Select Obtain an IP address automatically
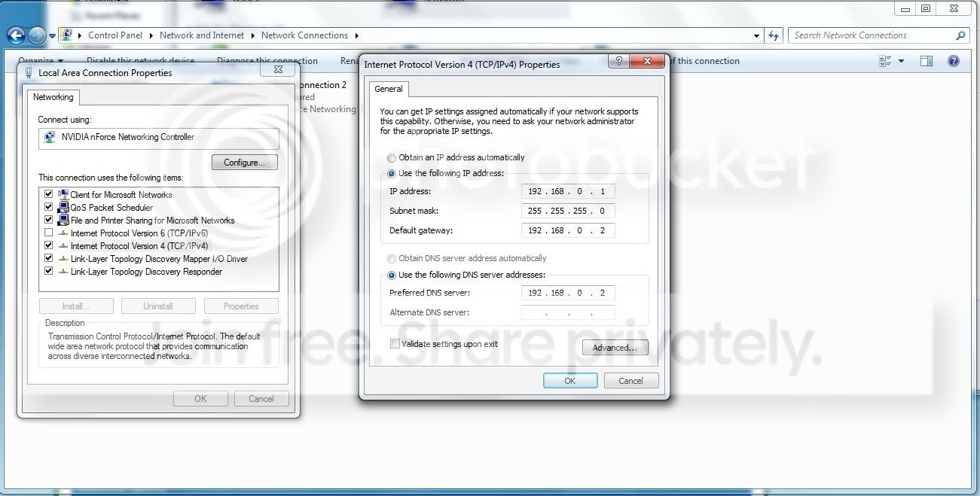This screenshot has width=980, height=496. pyautogui.click(x=391, y=157)
